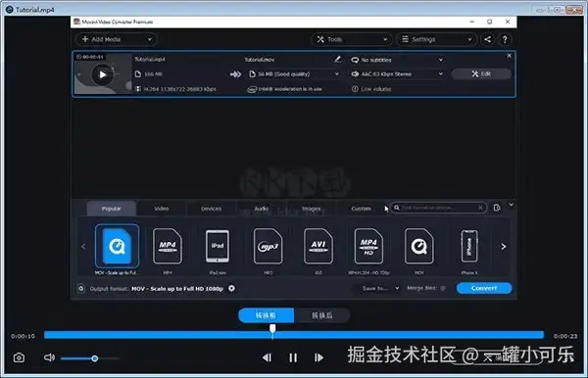Open output format settings gear
The height and width of the screenshot is (378, 588).
(x=231, y=288)
